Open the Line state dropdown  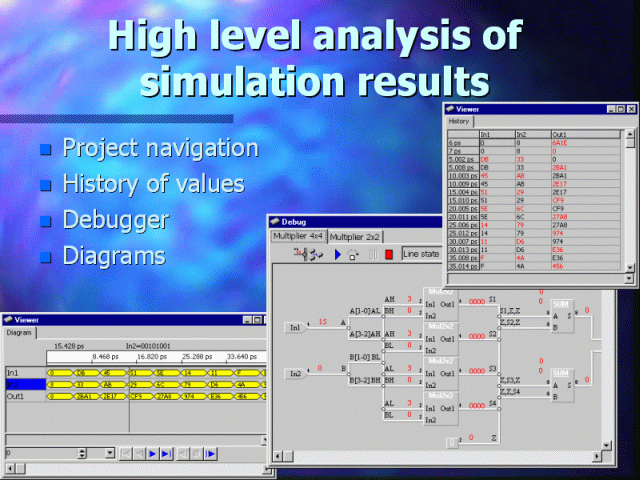tap(422, 255)
